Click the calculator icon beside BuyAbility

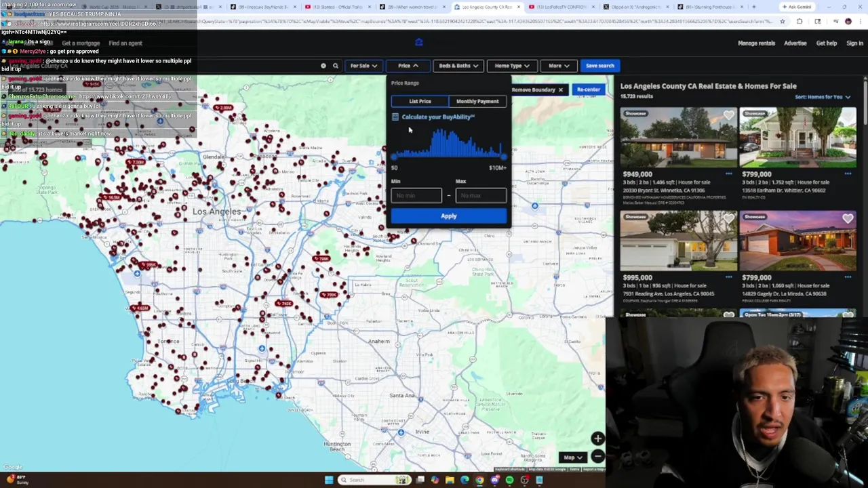pos(395,117)
